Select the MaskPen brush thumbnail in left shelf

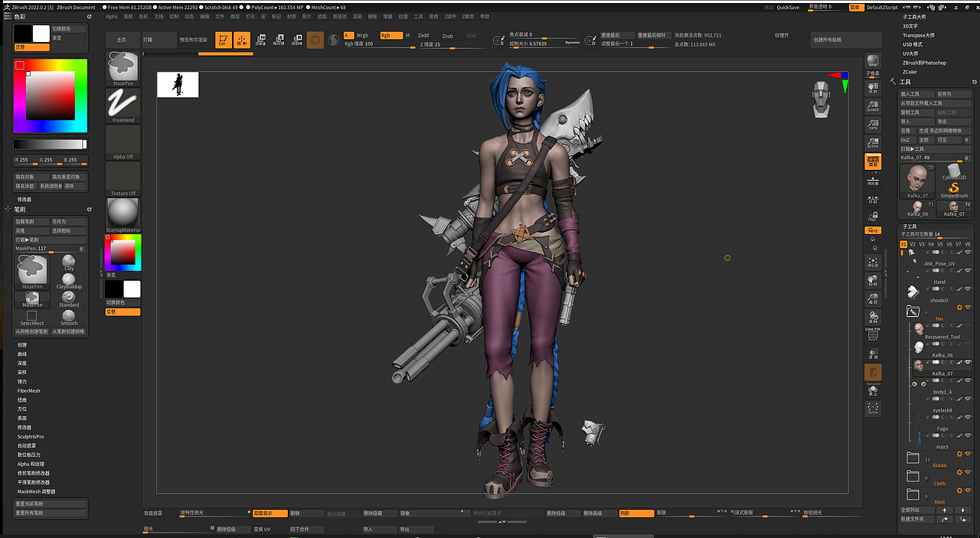[122, 69]
